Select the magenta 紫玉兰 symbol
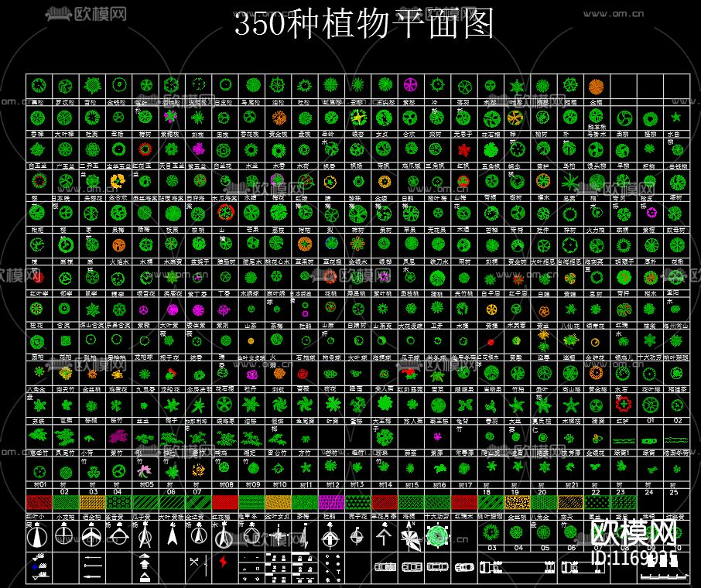The image size is (701, 588). point(197,149)
